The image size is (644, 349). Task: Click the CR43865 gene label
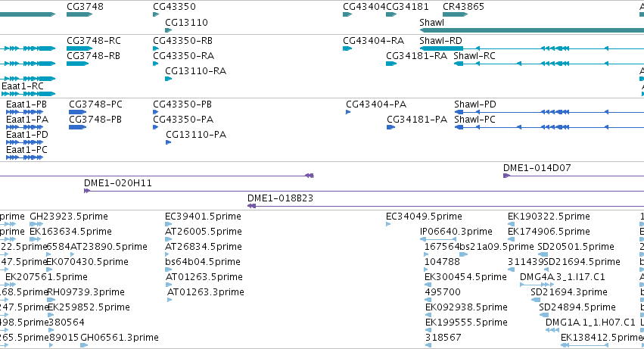point(463,7)
